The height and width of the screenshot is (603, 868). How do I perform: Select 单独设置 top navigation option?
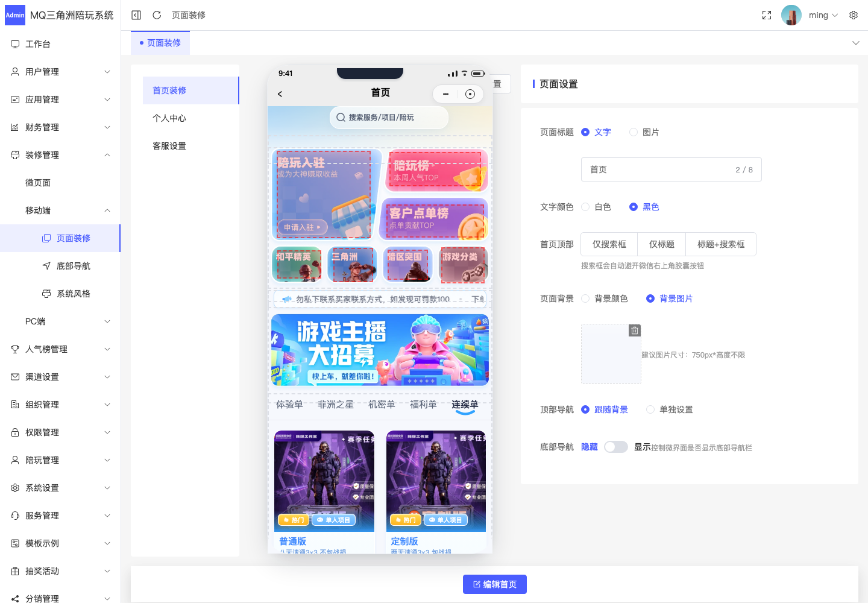(670, 409)
